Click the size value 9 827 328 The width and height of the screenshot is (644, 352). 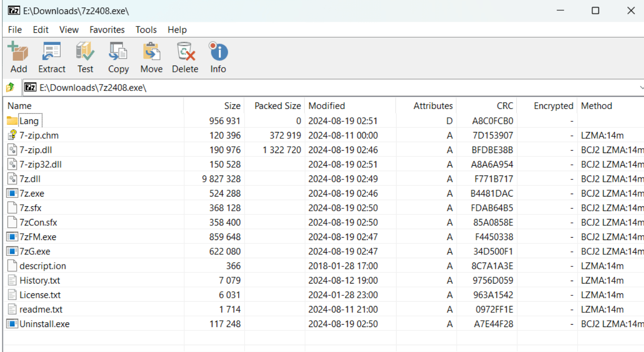tap(221, 179)
